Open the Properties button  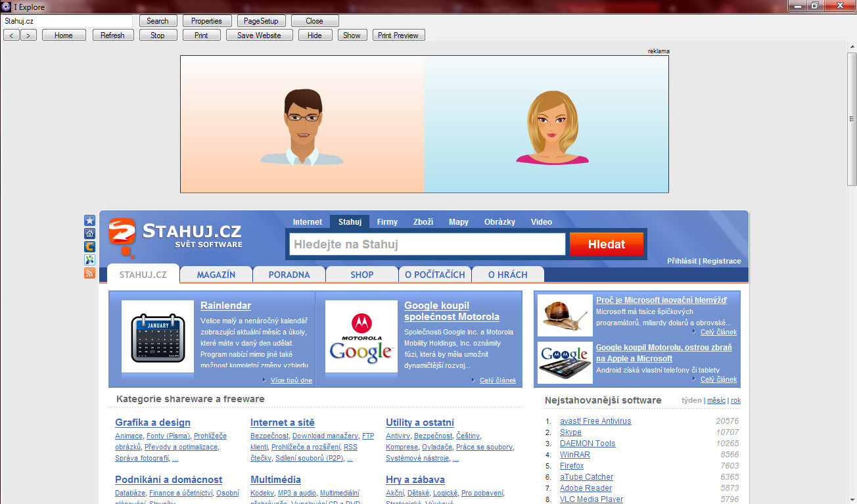[x=206, y=21]
